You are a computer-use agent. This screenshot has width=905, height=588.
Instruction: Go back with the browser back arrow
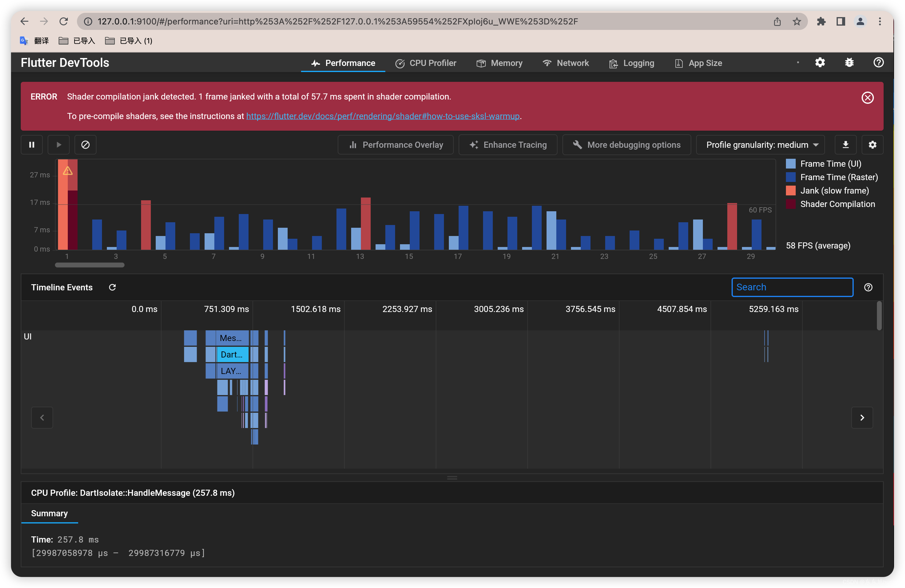25,21
